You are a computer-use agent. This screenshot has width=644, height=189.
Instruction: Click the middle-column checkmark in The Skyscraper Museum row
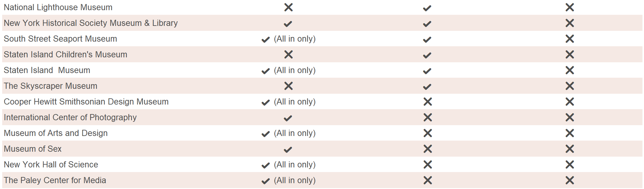427,87
